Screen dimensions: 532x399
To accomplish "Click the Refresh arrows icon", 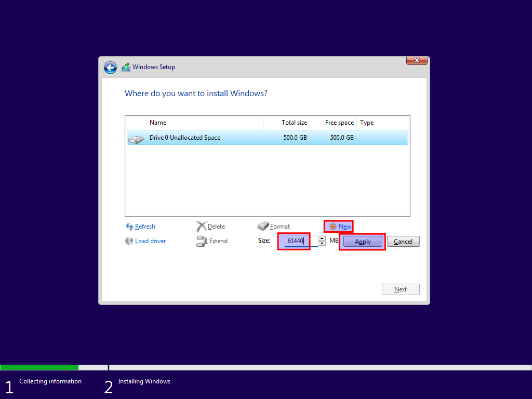I will coord(129,227).
